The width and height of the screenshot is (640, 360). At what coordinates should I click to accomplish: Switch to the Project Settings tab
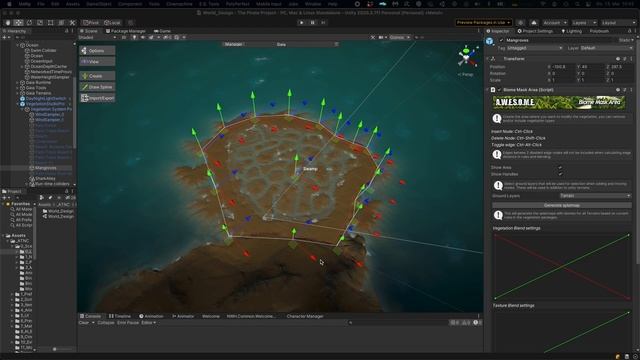535,31
